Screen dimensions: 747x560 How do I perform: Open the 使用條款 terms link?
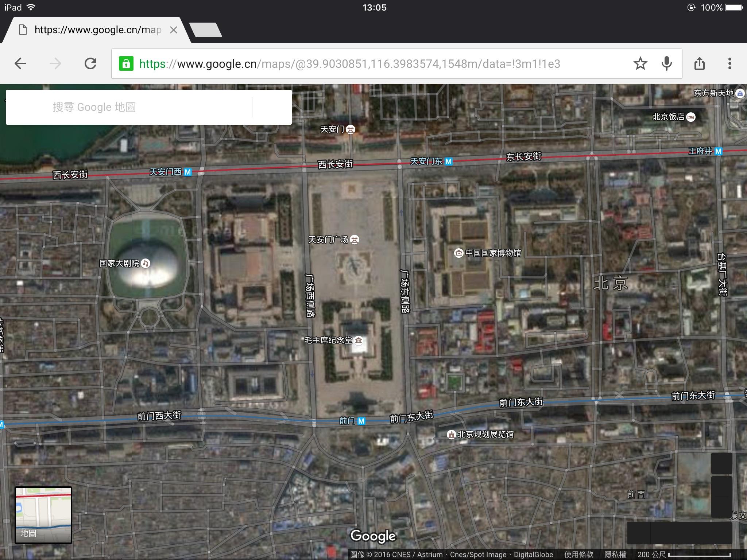[578, 555]
